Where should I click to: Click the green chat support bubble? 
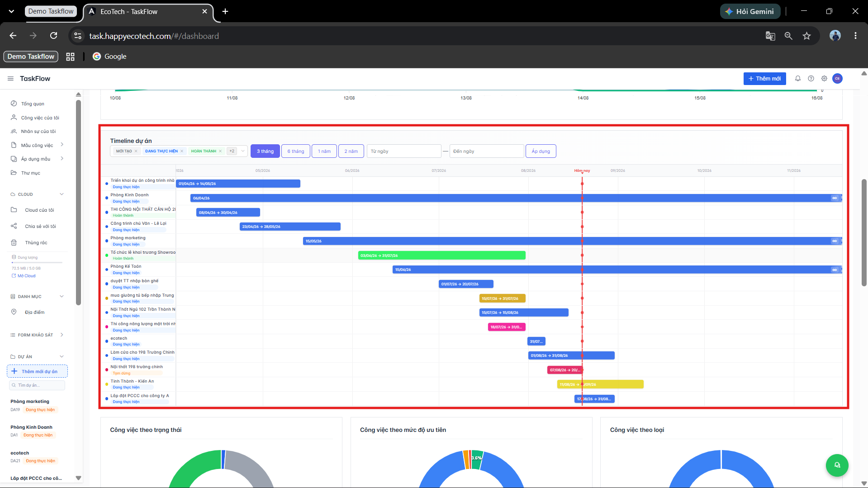(837, 465)
